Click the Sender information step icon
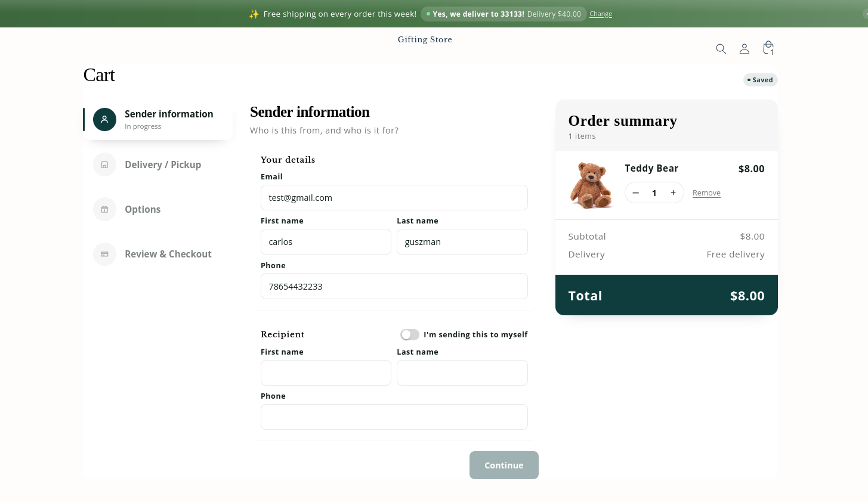868x503 pixels. pos(104,119)
